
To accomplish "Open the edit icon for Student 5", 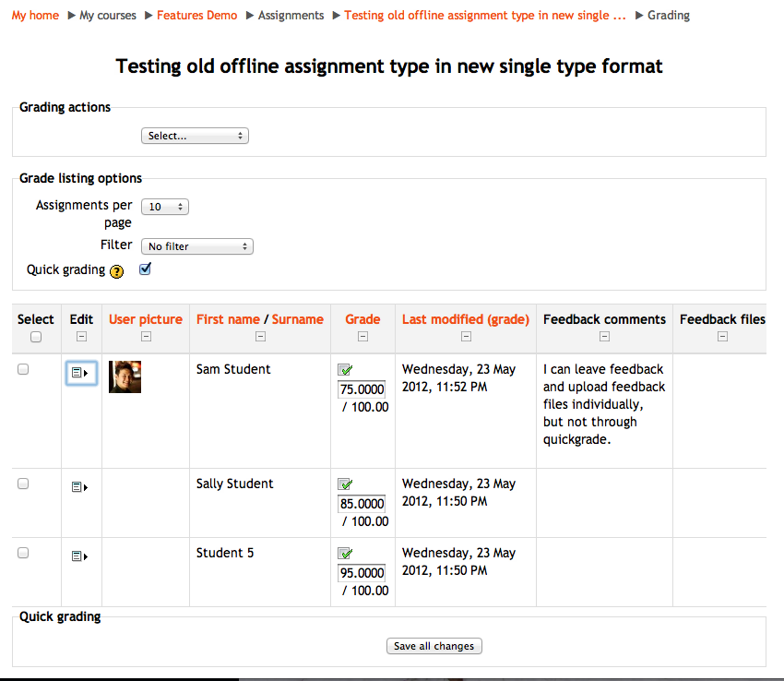I will pos(79,556).
